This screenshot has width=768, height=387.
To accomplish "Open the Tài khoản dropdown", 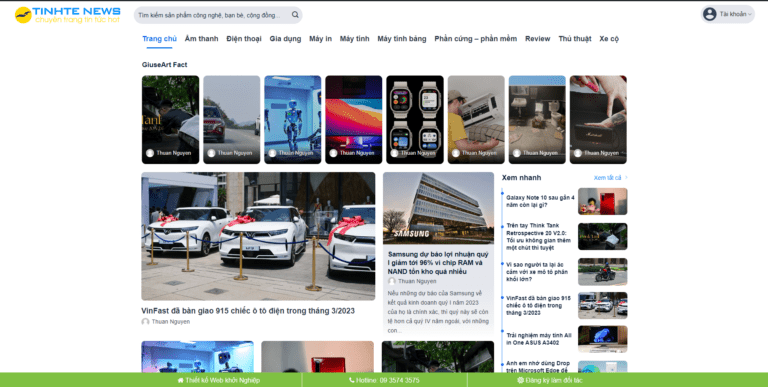I will pyautogui.click(x=727, y=14).
